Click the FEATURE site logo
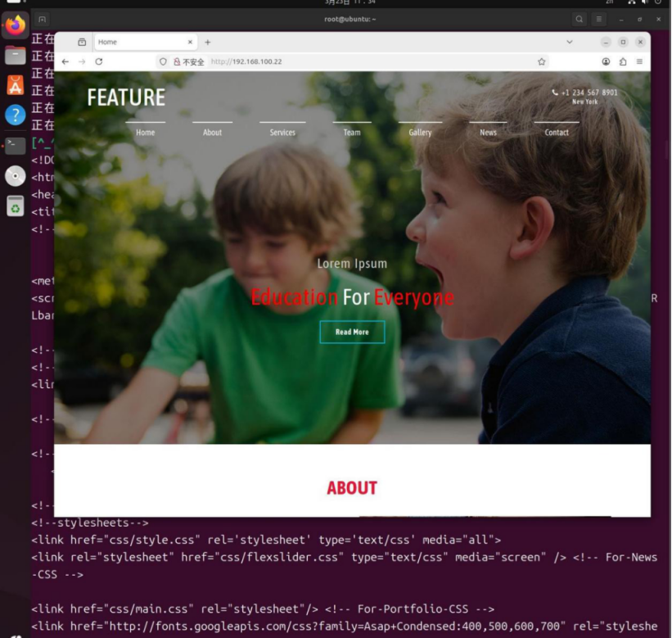The width and height of the screenshot is (672, 638). [x=126, y=97]
